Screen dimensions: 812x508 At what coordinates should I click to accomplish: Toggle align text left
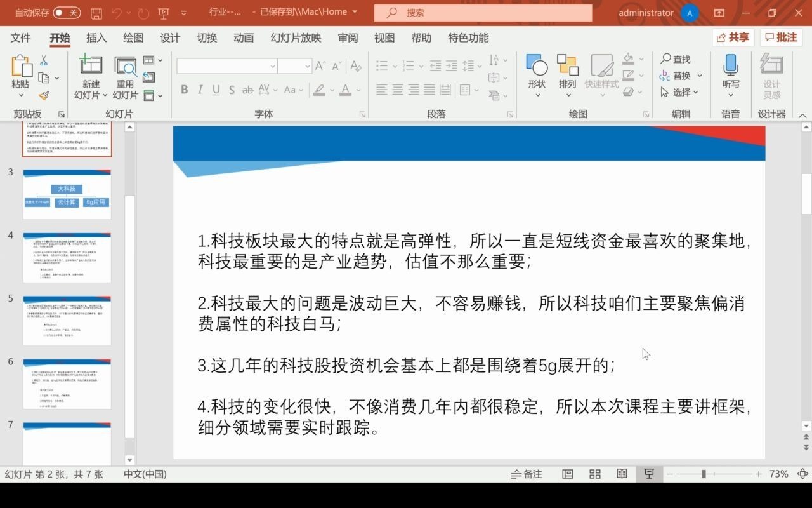pos(382,90)
